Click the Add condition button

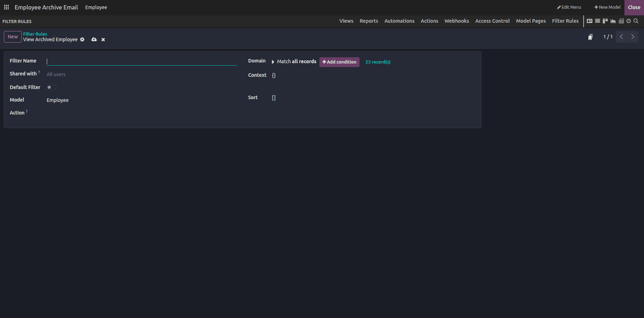(x=339, y=62)
